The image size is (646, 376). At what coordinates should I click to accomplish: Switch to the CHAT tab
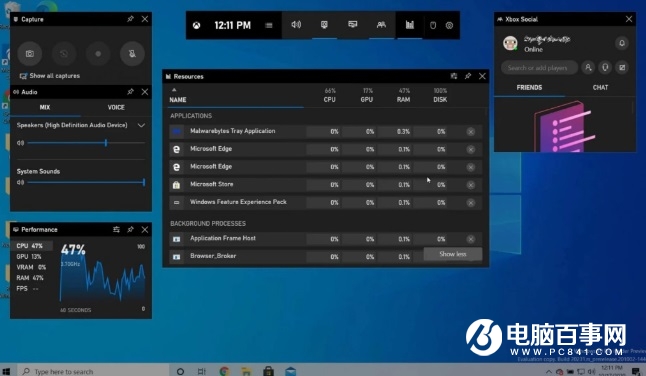pyautogui.click(x=600, y=87)
